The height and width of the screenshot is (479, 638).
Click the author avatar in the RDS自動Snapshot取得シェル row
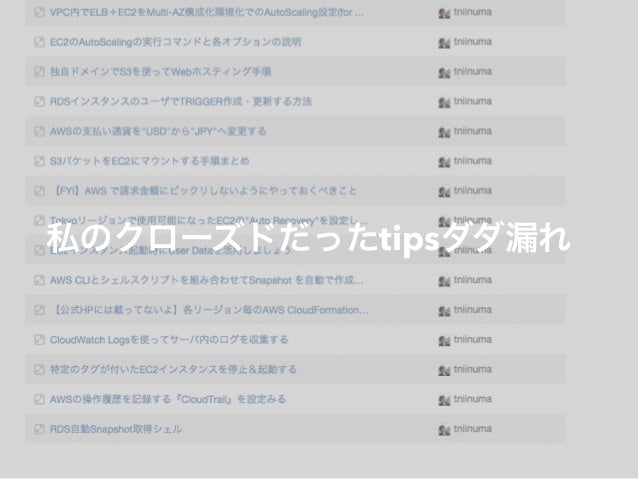click(444, 430)
